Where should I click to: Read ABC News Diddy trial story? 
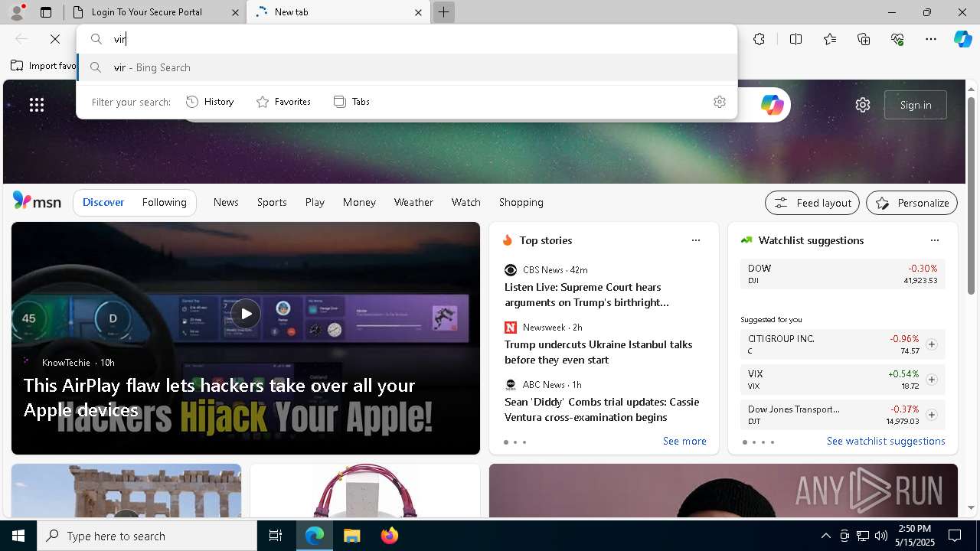point(602,409)
